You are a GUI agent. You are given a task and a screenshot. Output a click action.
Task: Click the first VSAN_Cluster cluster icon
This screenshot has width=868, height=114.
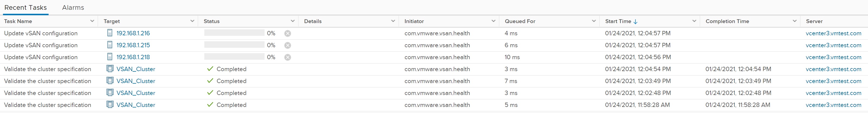point(110,69)
